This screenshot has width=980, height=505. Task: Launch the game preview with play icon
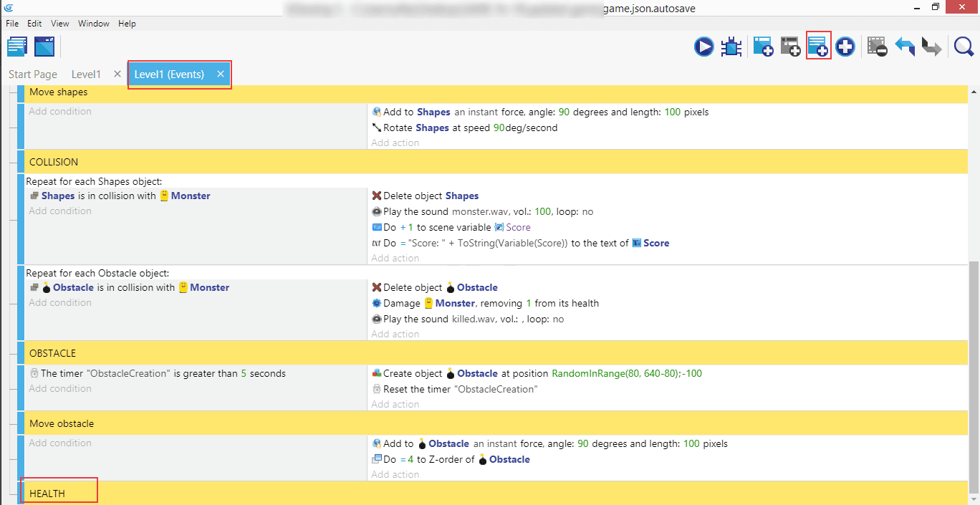click(703, 47)
